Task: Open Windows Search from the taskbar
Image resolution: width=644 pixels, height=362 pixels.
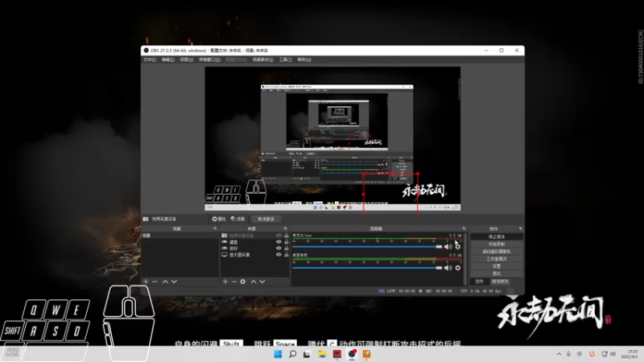Action: (292, 354)
